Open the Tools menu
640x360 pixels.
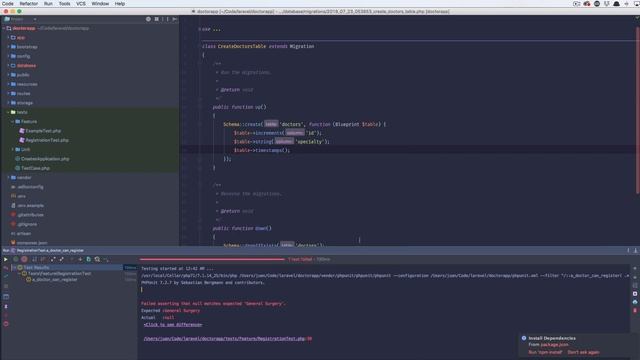64,4
